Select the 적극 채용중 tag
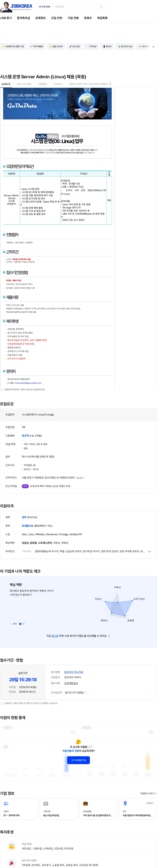 point(37,47)
